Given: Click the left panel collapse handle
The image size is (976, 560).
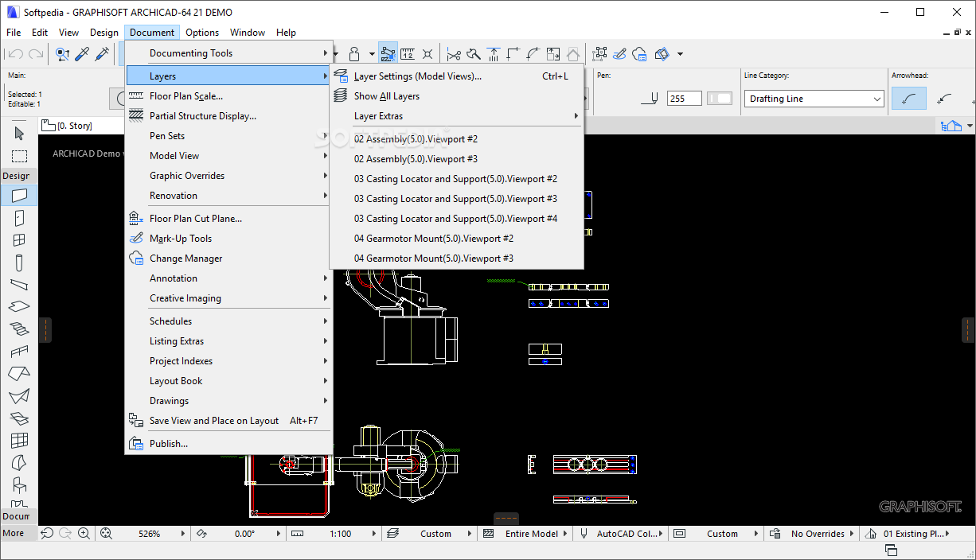Looking at the screenshot, I should [x=45, y=329].
